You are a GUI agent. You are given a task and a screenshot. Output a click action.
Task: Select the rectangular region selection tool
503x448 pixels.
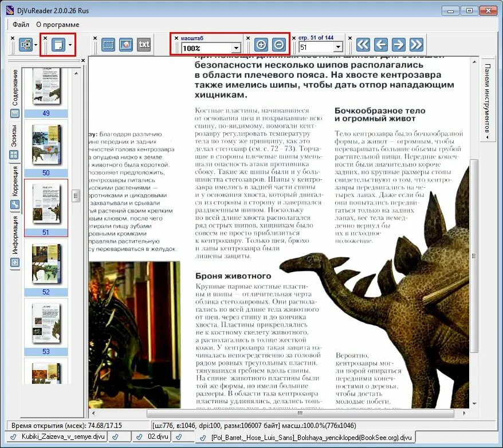click(x=108, y=45)
